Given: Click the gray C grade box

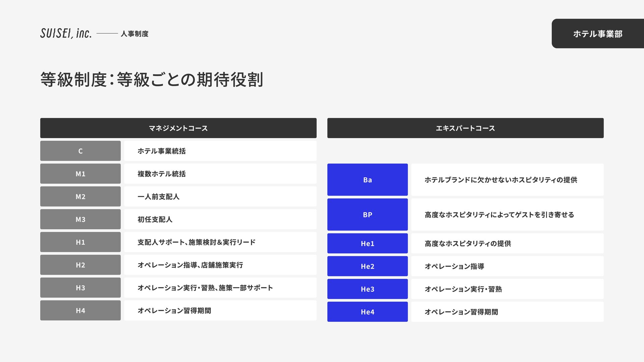Looking at the screenshot, I should [x=80, y=151].
